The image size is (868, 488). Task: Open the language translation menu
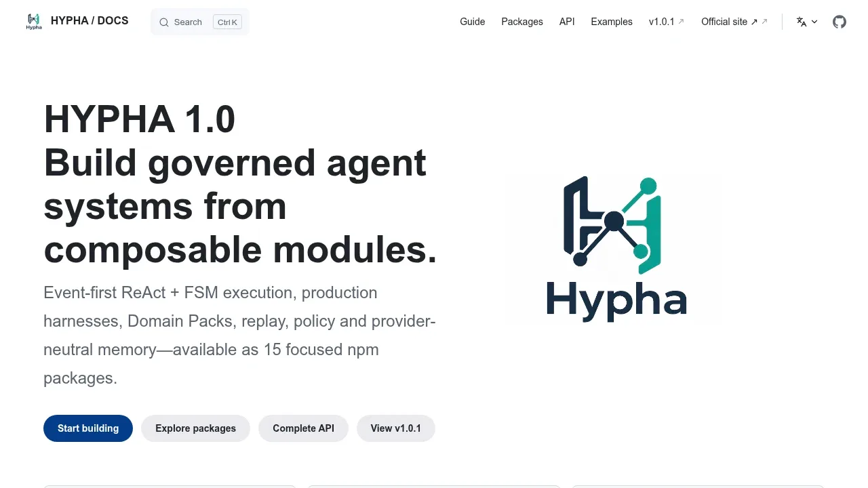(x=807, y=22)
